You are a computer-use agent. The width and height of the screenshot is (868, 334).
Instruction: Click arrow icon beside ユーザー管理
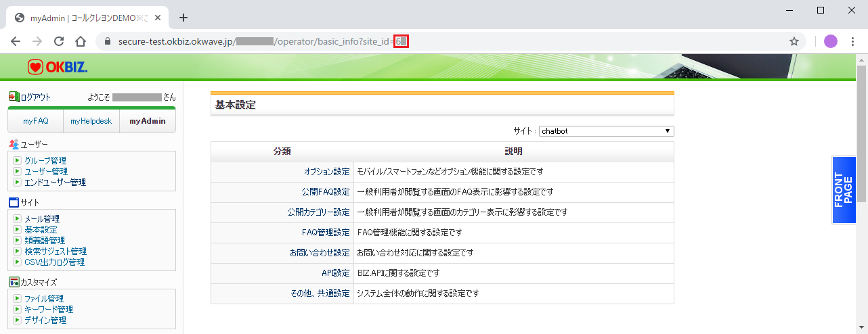18,172
